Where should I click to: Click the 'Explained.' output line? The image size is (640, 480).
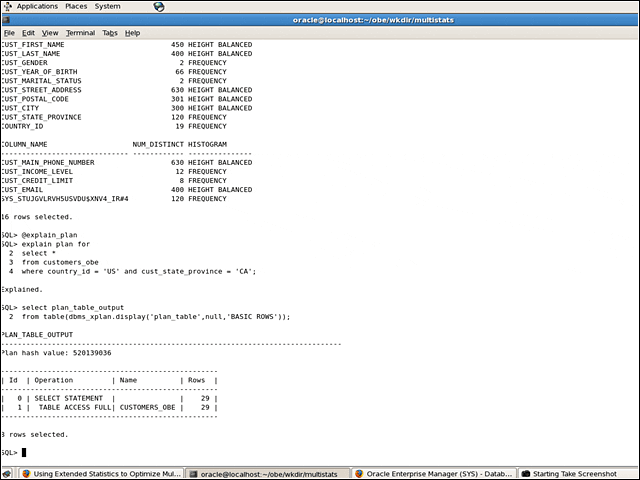[22, 289]
